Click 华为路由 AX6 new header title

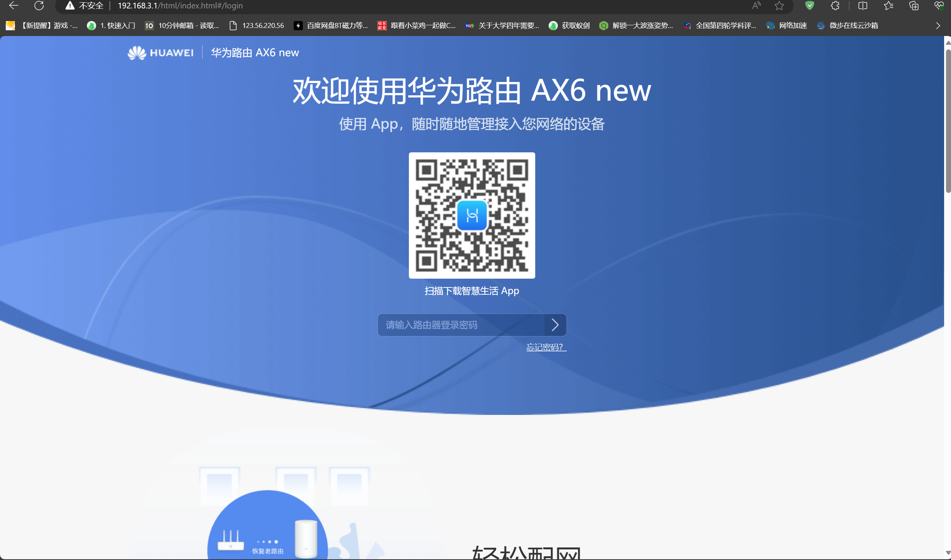coord(255,52)
